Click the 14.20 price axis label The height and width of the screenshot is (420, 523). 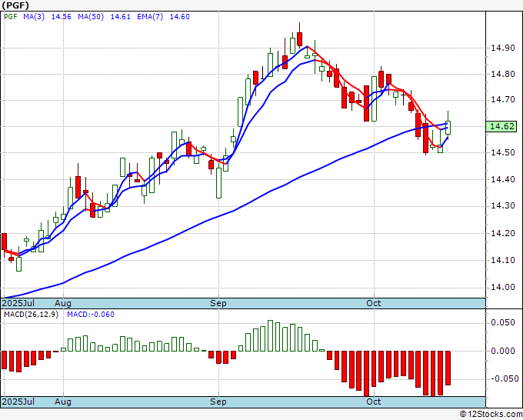(503, 233)
